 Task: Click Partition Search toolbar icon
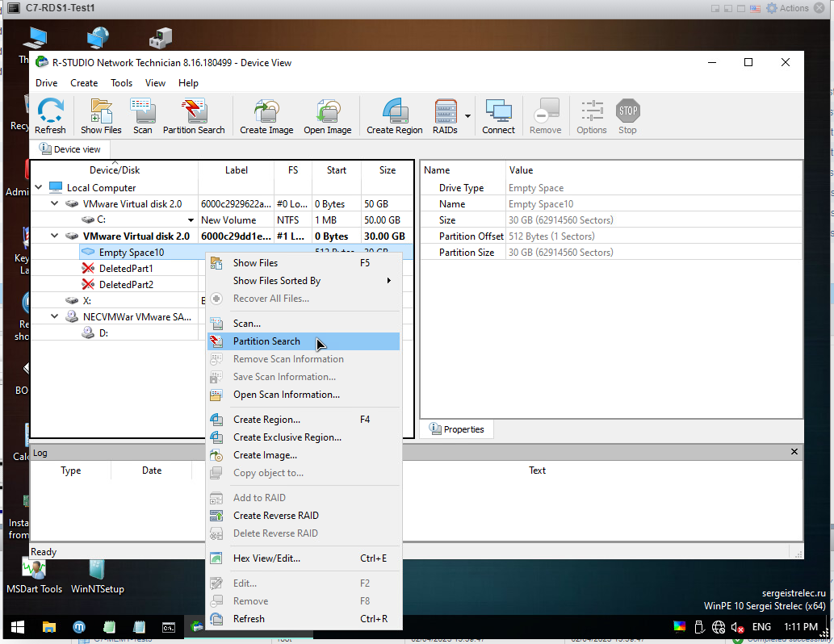194,115
